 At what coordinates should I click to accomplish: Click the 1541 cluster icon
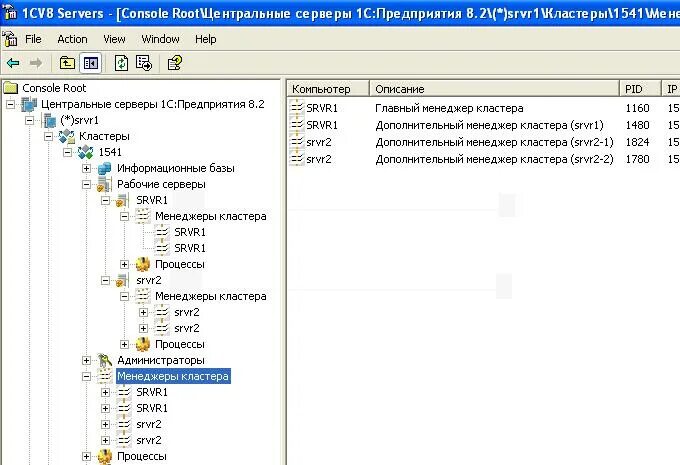click(86, 152)
